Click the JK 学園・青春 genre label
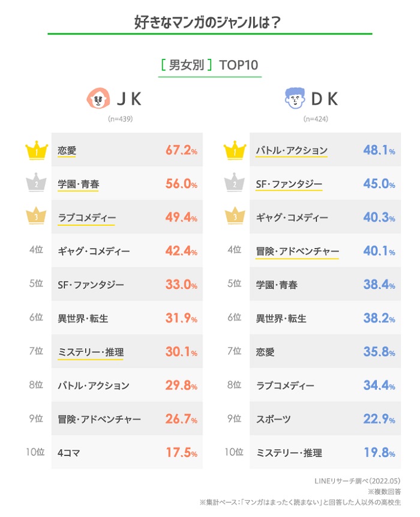The image size is (420, 517). point(79,184)
